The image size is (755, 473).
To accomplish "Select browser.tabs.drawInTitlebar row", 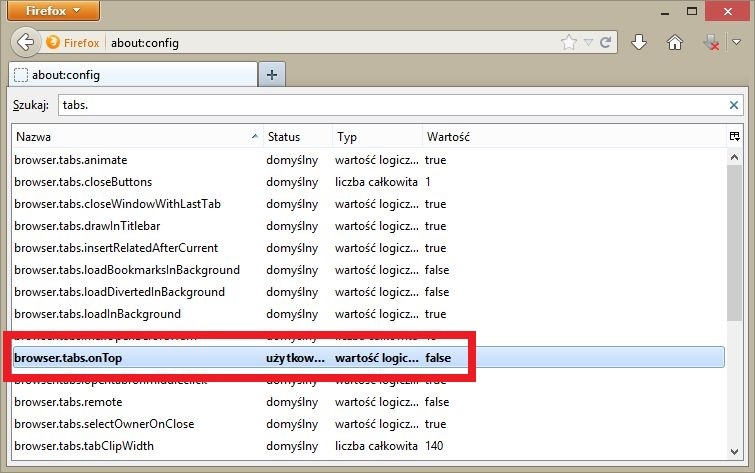I will (368, 226).
